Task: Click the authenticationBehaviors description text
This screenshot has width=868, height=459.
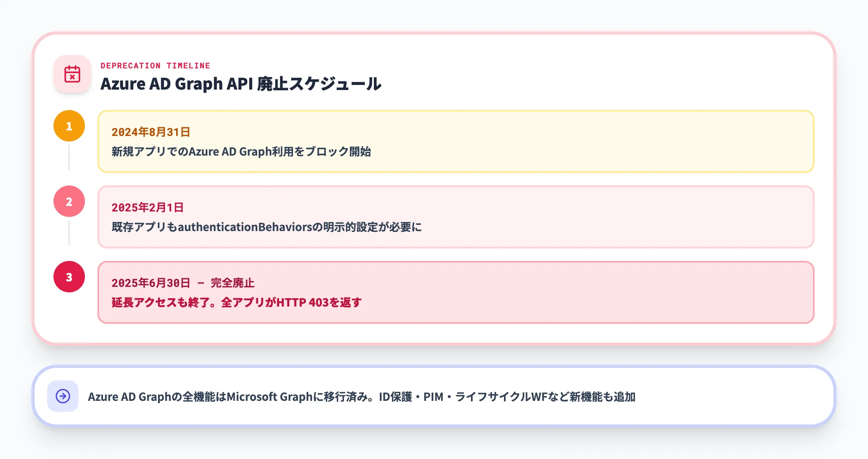Action: 267,227
